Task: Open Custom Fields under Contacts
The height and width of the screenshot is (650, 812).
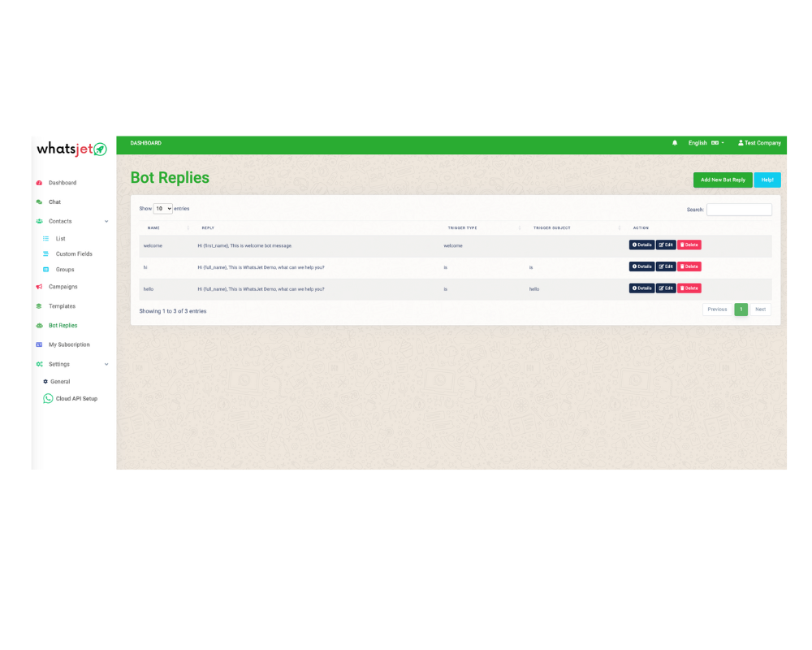Action: (74, 254)
